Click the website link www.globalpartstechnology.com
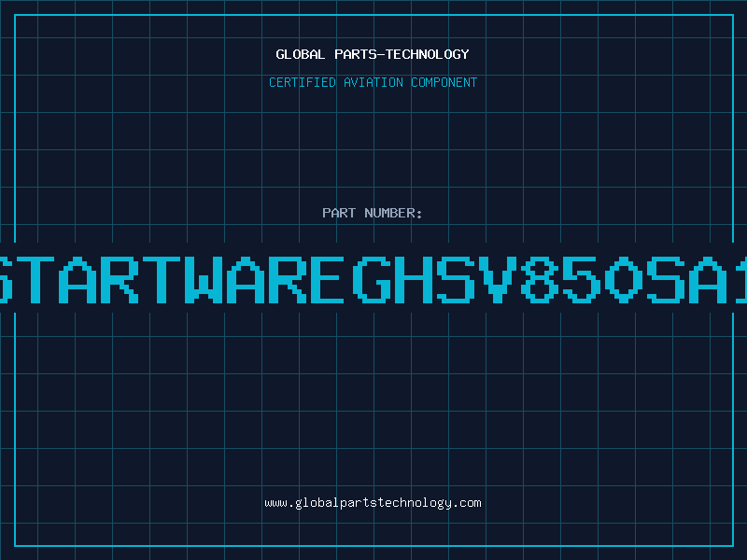747x560 pixels. pyautogui.click(x=373, y=503)
